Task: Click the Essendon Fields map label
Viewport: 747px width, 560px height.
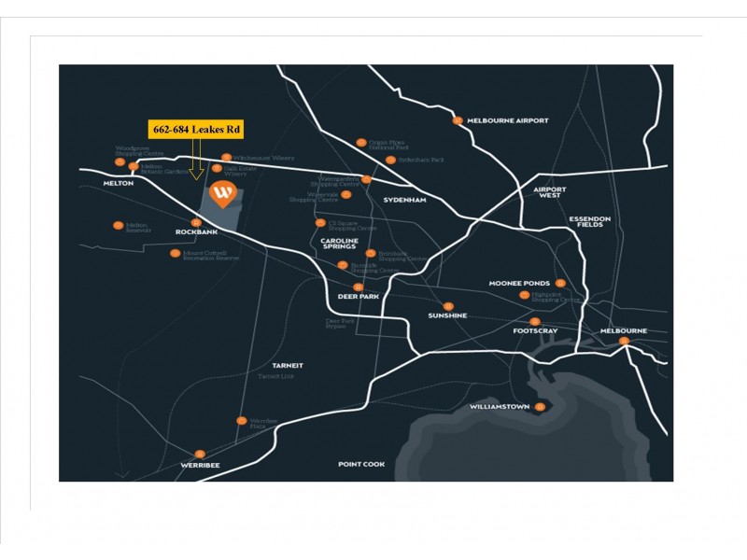Action: 589,222
